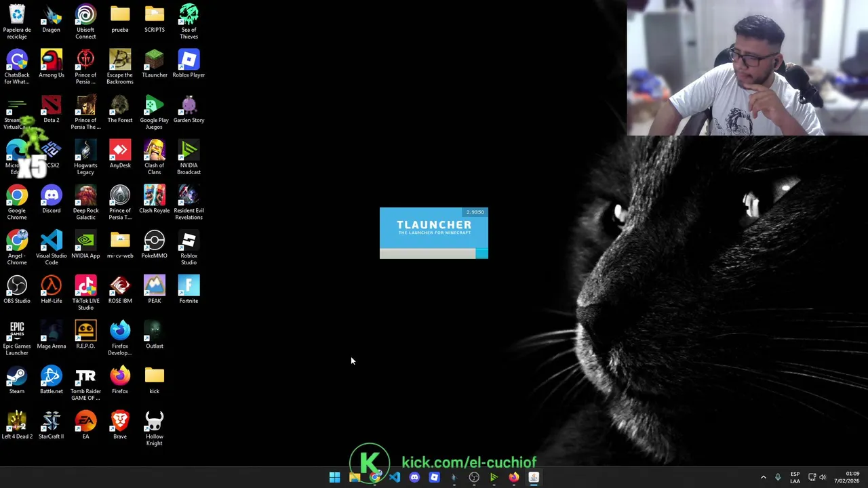This screenshot has width=868, height=488.
Task: Click the TLauncher splash screen logo
Action: tap(434, 227)
